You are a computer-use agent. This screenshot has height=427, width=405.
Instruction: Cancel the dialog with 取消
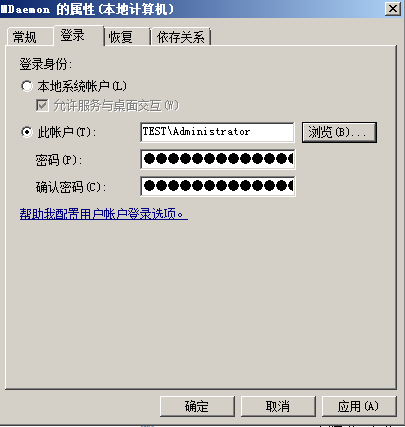(278, 406)
